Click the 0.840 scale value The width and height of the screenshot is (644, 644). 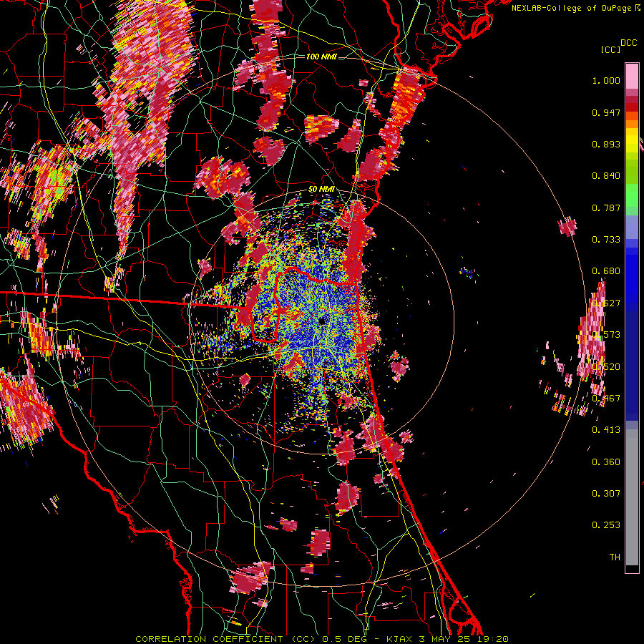tap(606, 176)
